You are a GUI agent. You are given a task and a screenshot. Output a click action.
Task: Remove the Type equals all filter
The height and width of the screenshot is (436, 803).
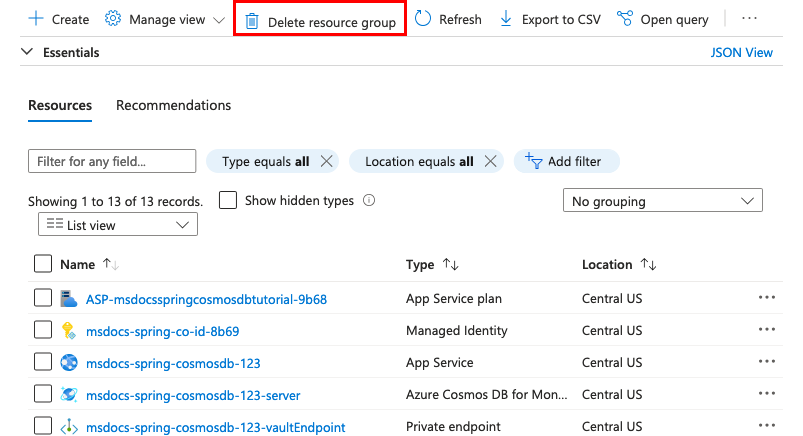pos(326,161)
